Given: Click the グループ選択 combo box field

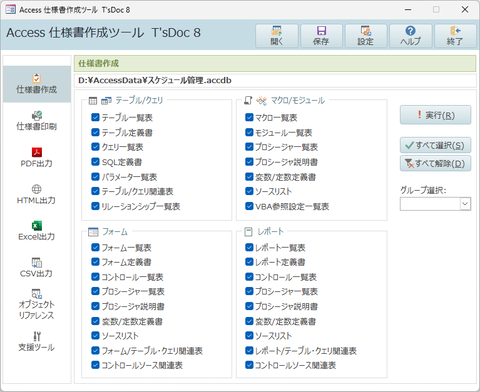Looking at the screenshot, I should (x=430, y=204).
